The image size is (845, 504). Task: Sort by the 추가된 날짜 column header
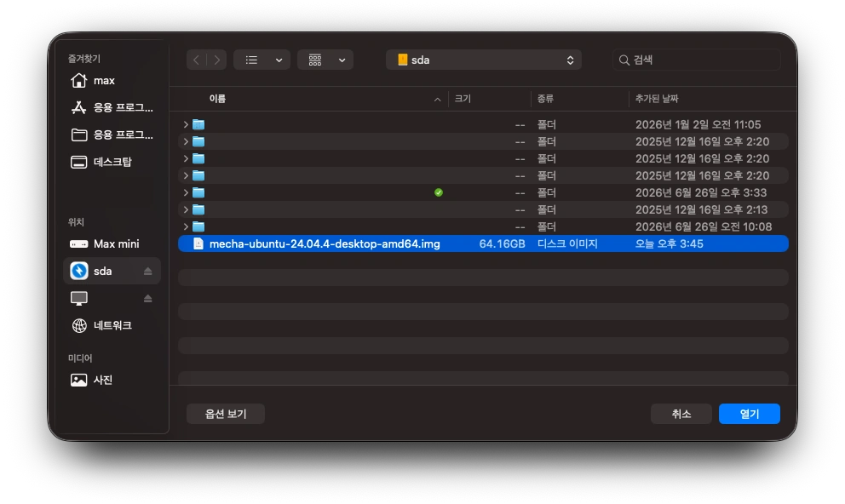click(x=657, y=99)
